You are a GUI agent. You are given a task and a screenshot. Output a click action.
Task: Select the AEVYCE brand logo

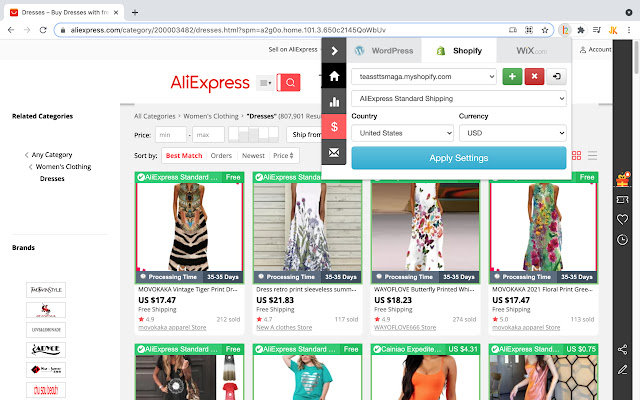[46, 349]
